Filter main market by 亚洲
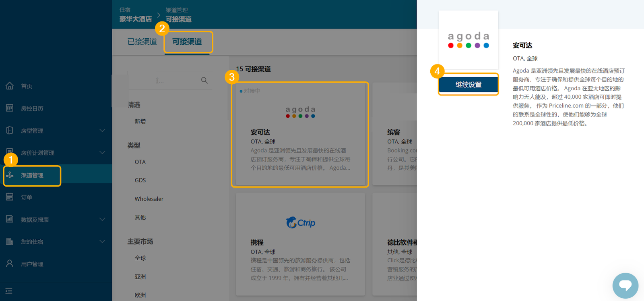Screen dimensions: 644x301 pos(140,276)
